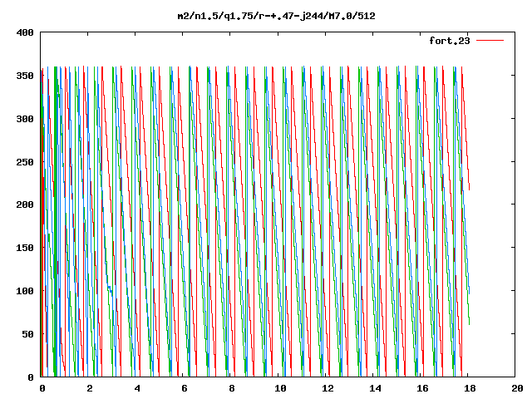Click y-axis label 350
Screen dimensions: 532x399
click(25, 76)
